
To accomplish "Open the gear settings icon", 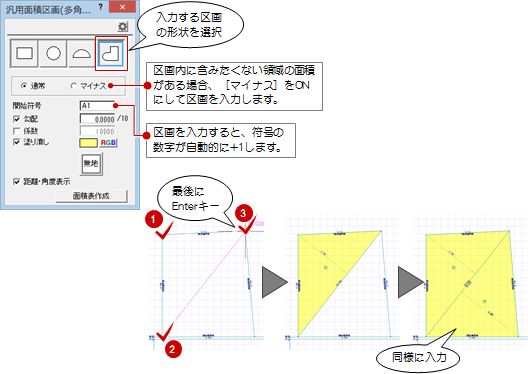I will tap(123, 27).
